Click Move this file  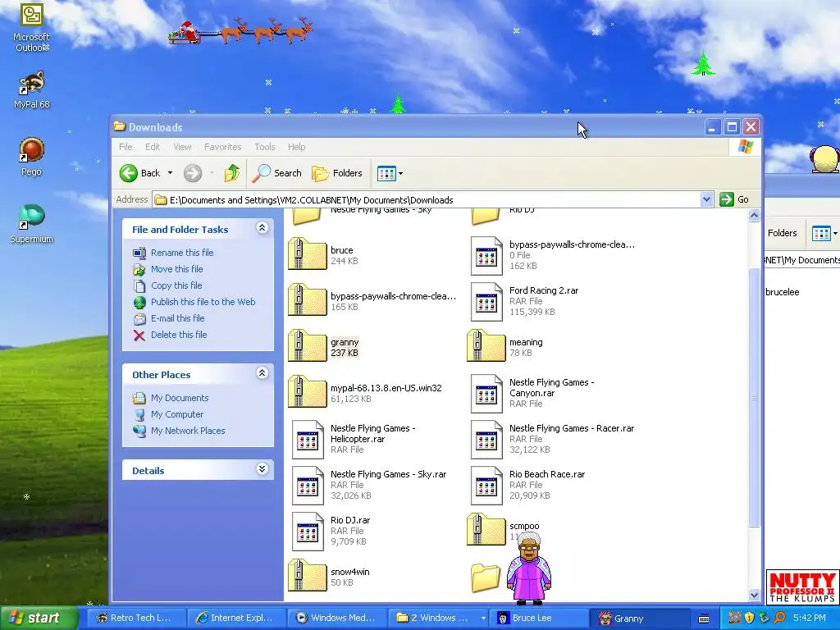tap(177, 269)
